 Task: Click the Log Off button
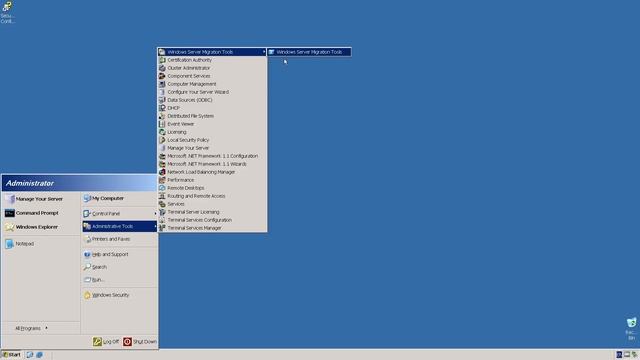click(106, 342)
